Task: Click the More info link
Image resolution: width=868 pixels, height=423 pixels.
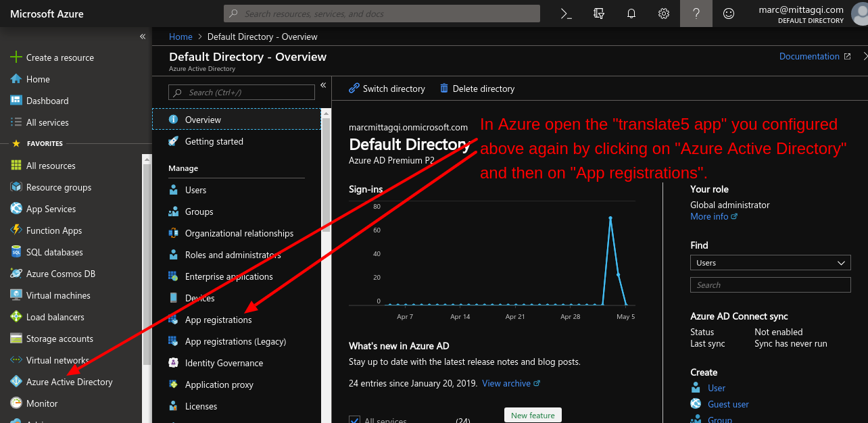Action: pos(714,216)
